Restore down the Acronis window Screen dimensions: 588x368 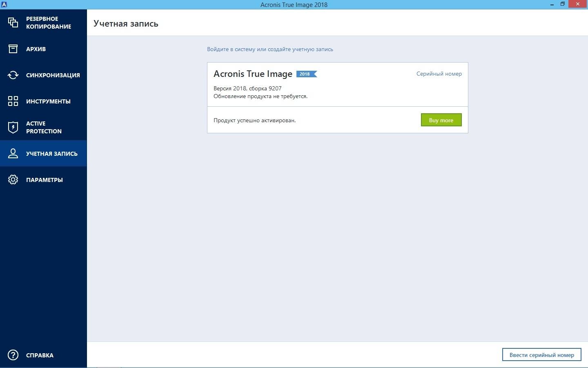[563, 4]
